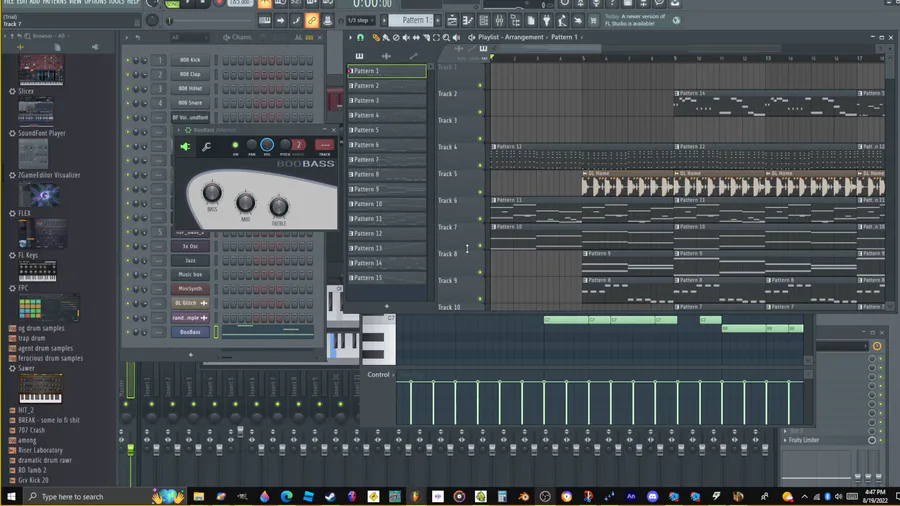Select the Zoom tool in Playlist toolbar
900x506 pixels.
tap(446, 37)
